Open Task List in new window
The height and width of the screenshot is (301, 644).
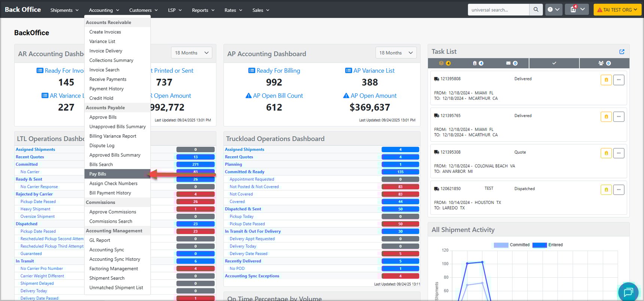(x=622, y=52)
